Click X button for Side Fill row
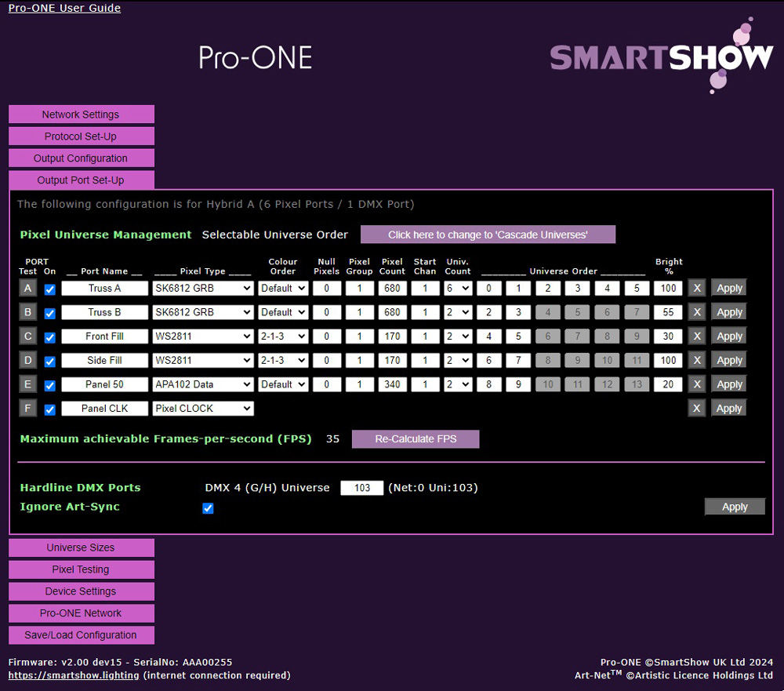 [696, 361]
